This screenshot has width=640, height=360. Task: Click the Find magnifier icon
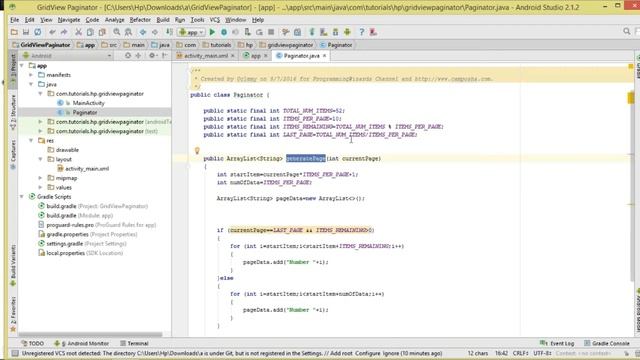[x=117, y=32]
